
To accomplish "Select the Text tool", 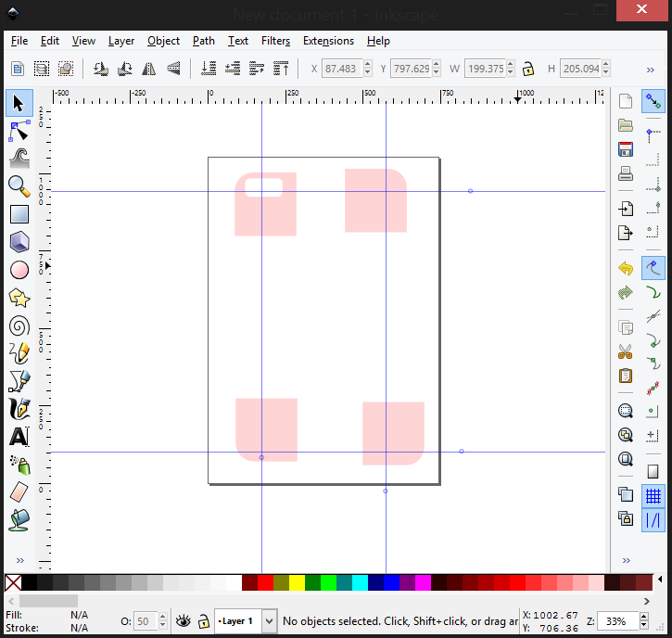I will [x=19, y=438].
